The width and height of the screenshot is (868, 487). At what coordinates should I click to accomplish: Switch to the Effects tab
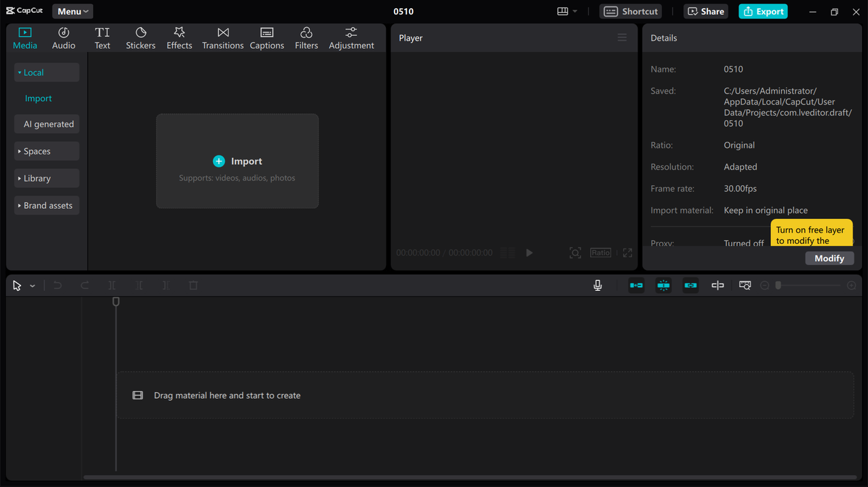coord(179,38)
